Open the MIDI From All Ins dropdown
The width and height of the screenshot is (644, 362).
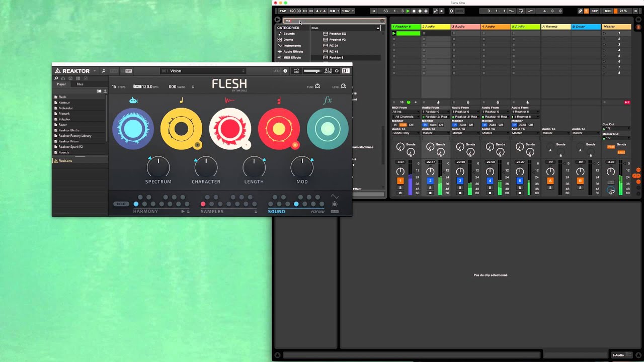[x=406, y=112]
